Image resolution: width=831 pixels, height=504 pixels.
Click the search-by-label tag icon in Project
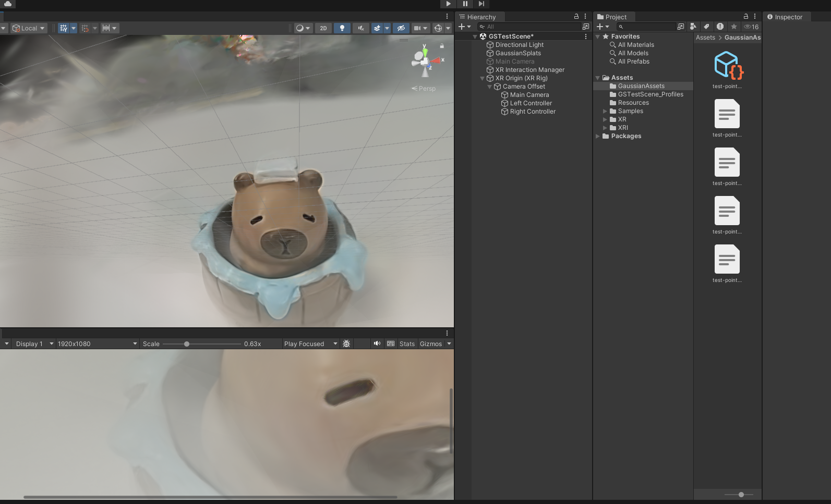point(706,27)
